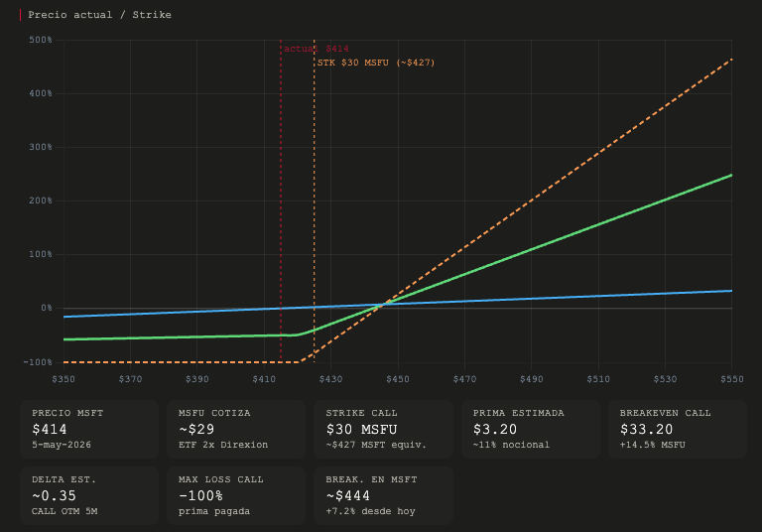Image resolution: width=762 pixels, height=532 pixels.
Task: Click the -100% y-axis label
Action: [38, 362]
